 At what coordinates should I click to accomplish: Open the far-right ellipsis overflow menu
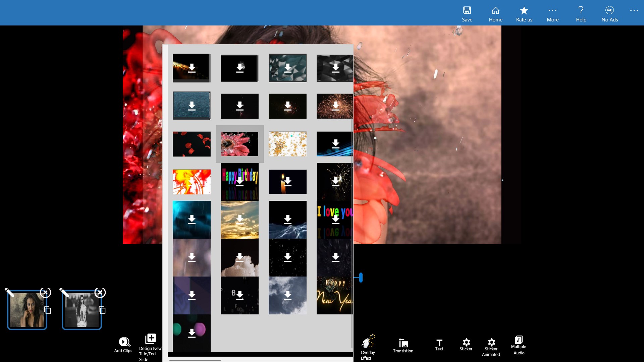tap(634, 11)
